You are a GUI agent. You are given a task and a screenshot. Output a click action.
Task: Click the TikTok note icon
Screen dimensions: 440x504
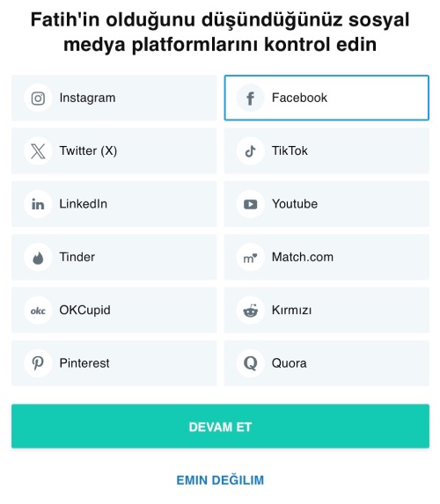point(250,151)
